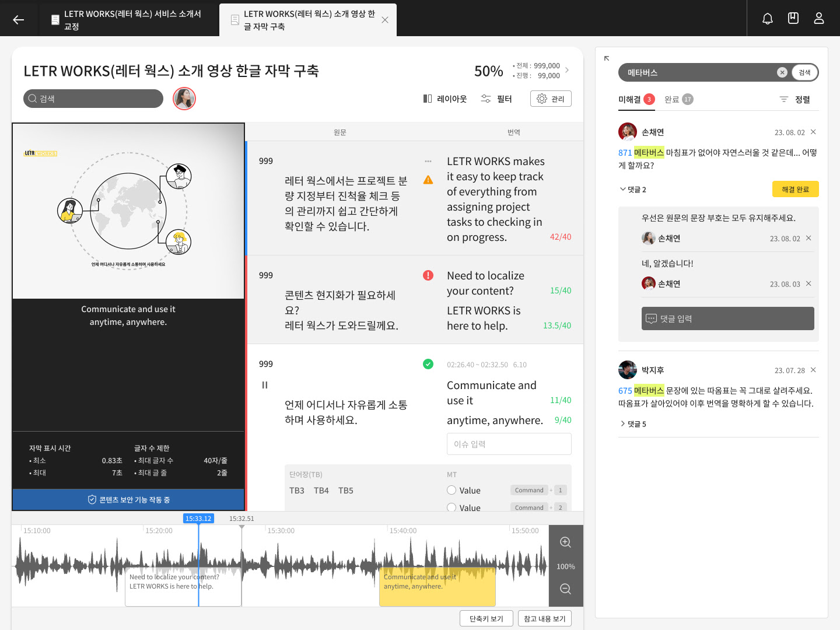Screen dimensions: 840x630
Task: Collapse the comments panel with arrow icon
Action: tap(607, 58)
